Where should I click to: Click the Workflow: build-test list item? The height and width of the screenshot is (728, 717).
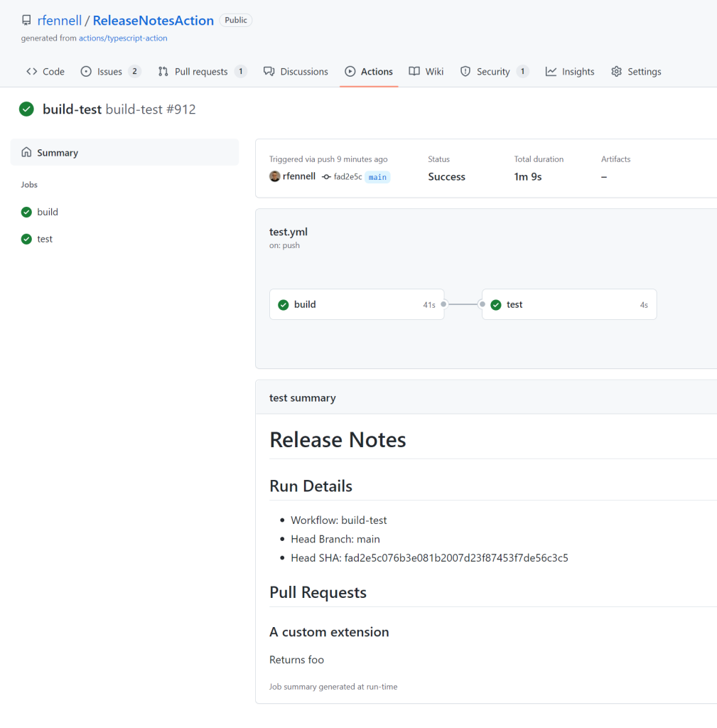[x=339, y=520]
